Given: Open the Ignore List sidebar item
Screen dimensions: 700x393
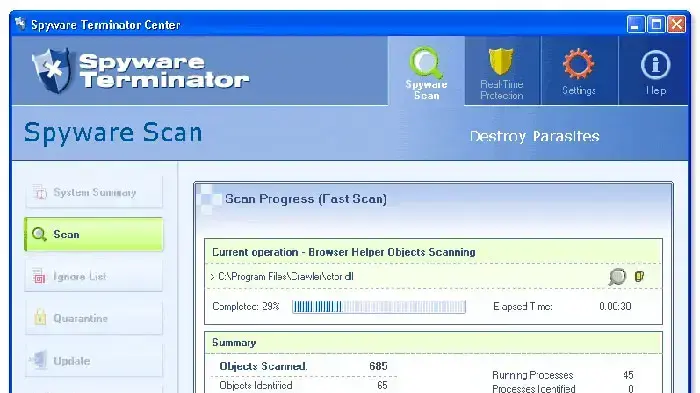Looking at the screenshot, I should coord(94,276).
